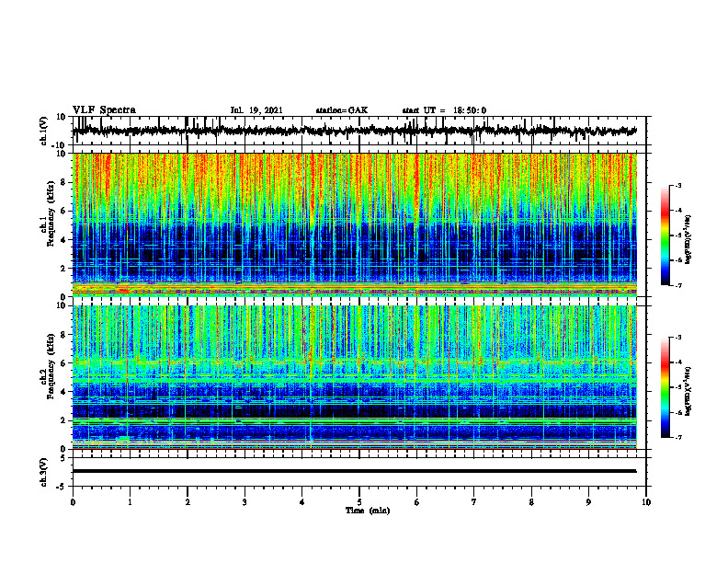Click the "station=GAK" header label
Viewport: 728px width, 563px height.
(x=342, y=110)
